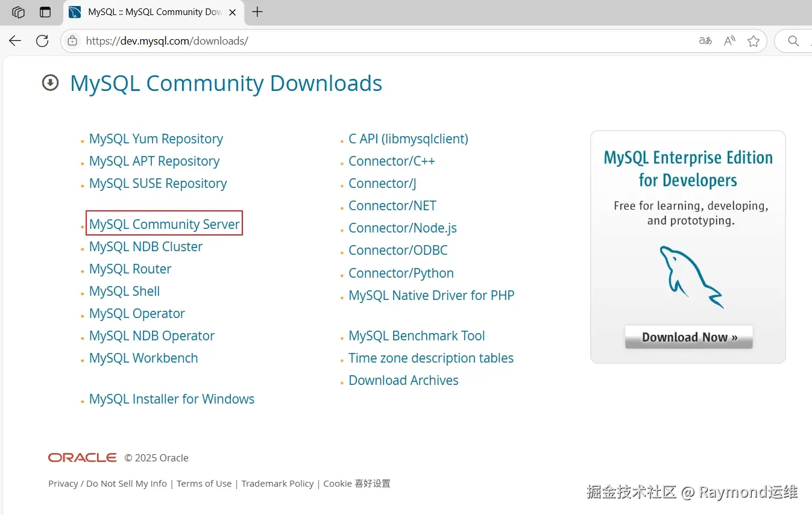Viewport: 812px width, 515px height.
Task: Visit the Download Archives page
Action: (403, 380)
